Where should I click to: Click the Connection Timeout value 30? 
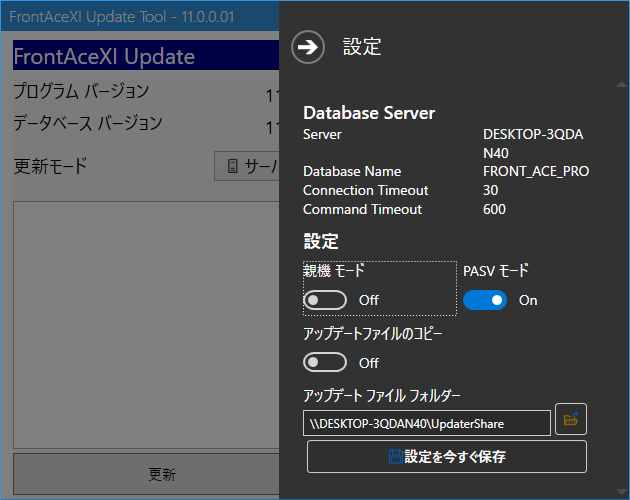[x=491, y=190]
